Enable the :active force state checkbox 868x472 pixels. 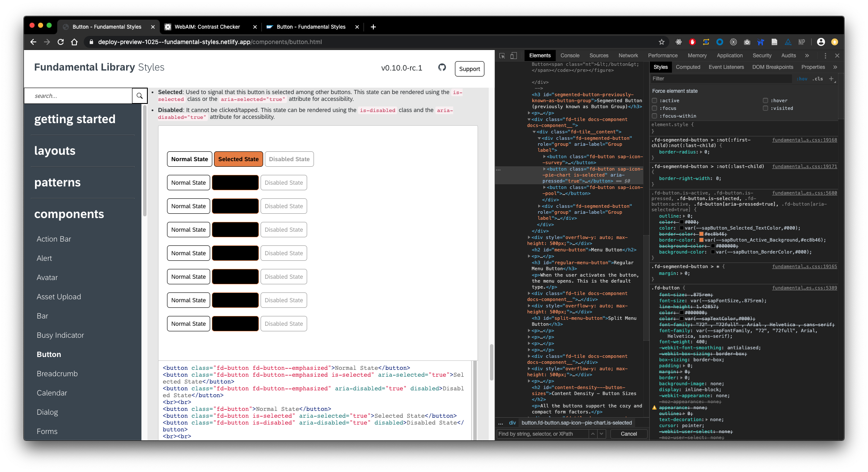point(654,100)
